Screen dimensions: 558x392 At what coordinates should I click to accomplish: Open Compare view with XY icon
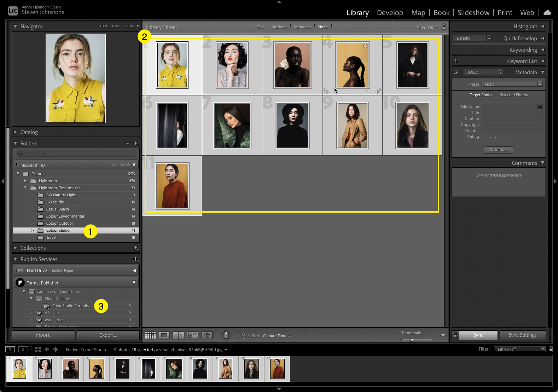[x=178, y=335]
